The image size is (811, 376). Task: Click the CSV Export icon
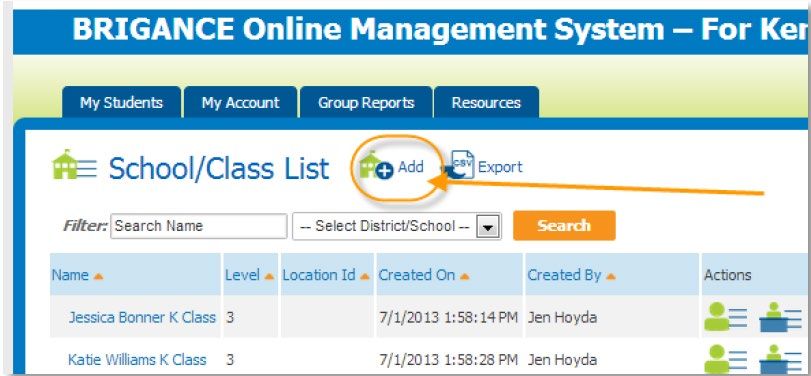point(459,166)
